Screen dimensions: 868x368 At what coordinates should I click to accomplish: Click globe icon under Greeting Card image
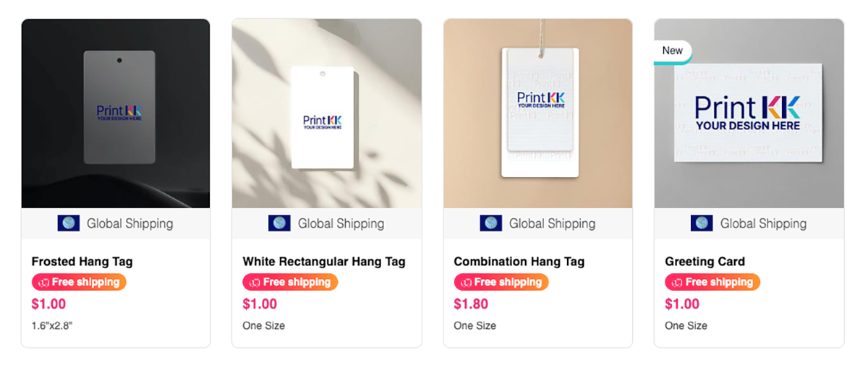[702, 223]
